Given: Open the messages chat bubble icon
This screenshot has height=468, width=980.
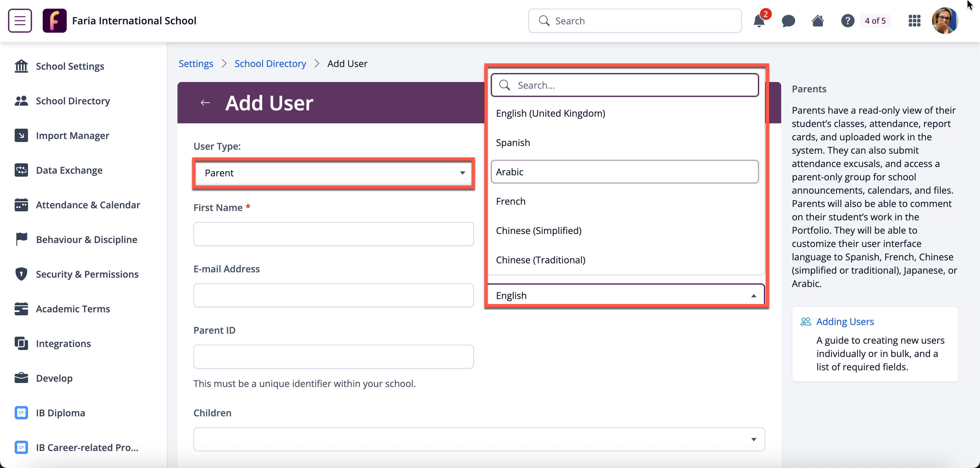Looking at the screenshot, I should [x=788, y=21].
